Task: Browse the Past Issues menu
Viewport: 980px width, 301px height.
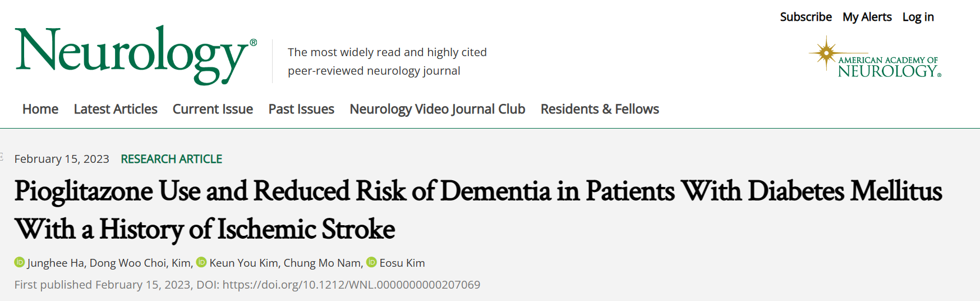Action: coord(301,109)
